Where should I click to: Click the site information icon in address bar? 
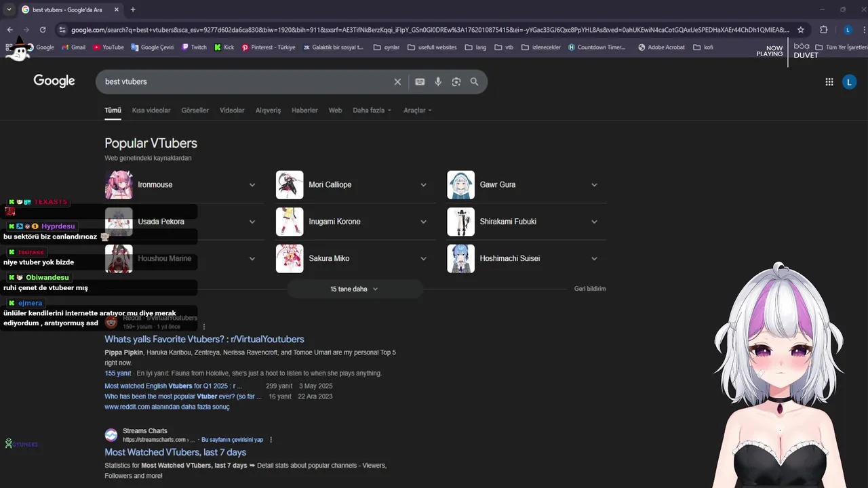[x=62, y=30]
